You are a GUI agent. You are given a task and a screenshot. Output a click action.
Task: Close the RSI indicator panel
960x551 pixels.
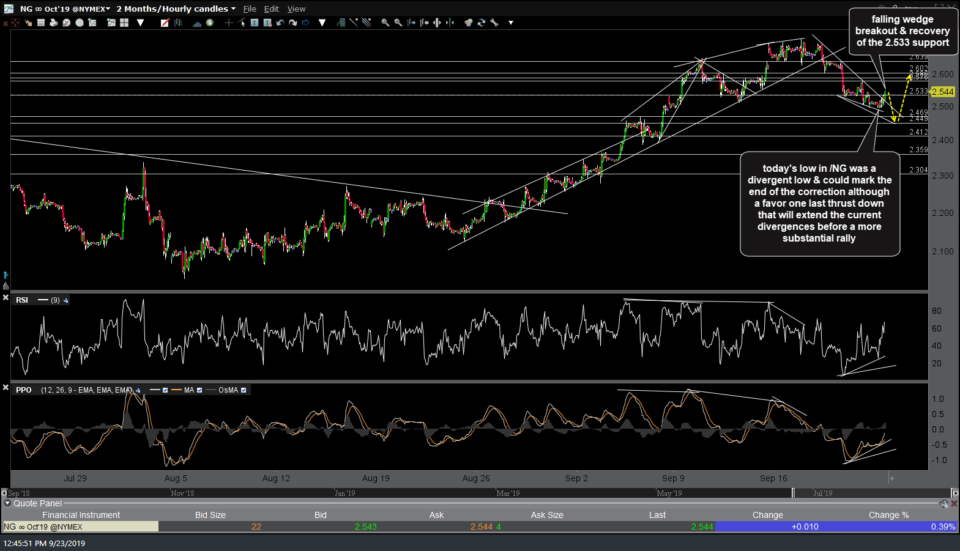click(8, 299)
